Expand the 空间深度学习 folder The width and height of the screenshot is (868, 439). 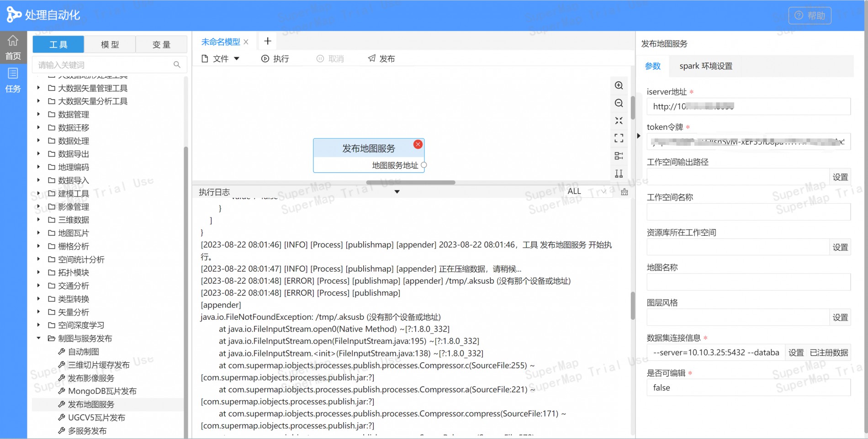(x=38, y=325)
